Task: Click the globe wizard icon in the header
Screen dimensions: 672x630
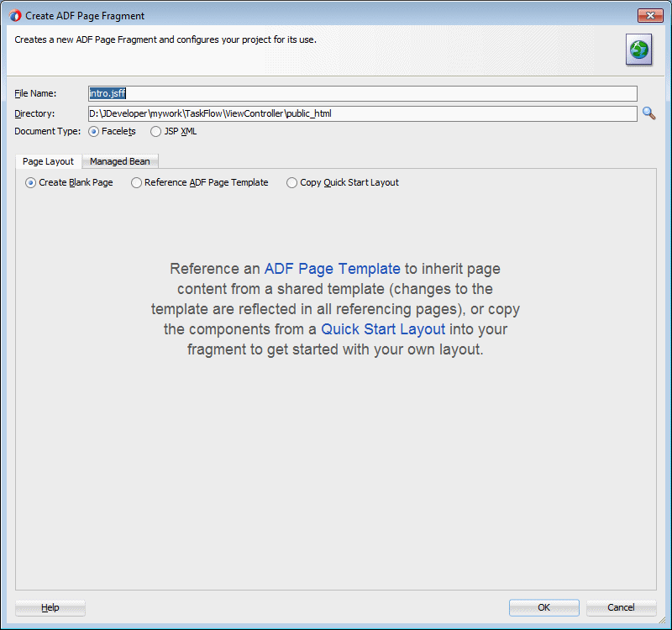Action: tap(638, 50)
